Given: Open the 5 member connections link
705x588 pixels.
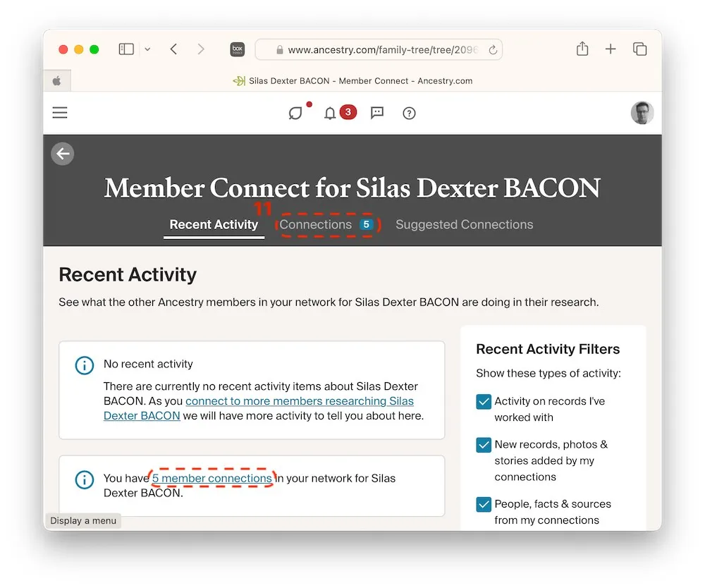Looking at the screenshot, I should click(x=211, y=478).
